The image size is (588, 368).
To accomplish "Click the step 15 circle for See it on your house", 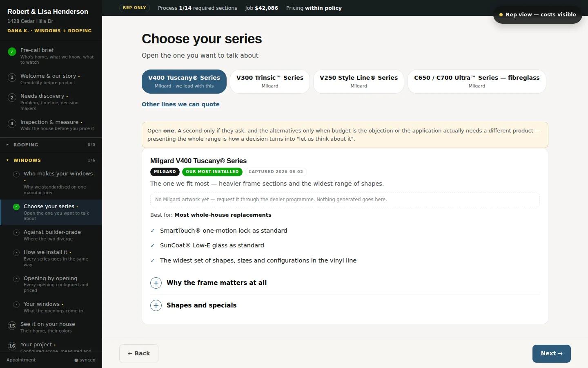I will (12, 326).
